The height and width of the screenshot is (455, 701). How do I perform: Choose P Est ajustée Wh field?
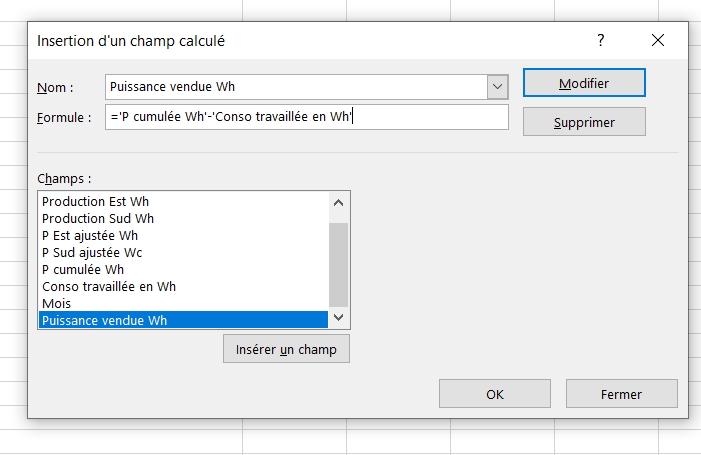coord(90,236)
